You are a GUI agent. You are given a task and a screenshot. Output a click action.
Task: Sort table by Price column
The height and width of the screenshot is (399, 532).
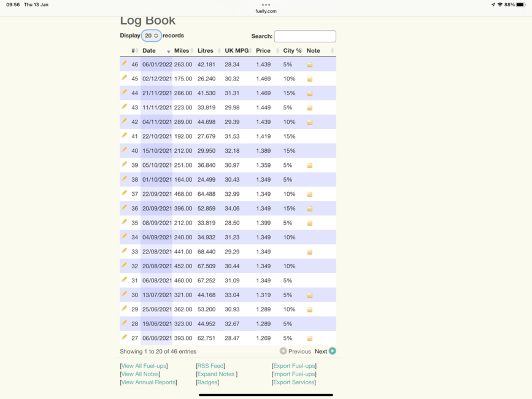268,50
